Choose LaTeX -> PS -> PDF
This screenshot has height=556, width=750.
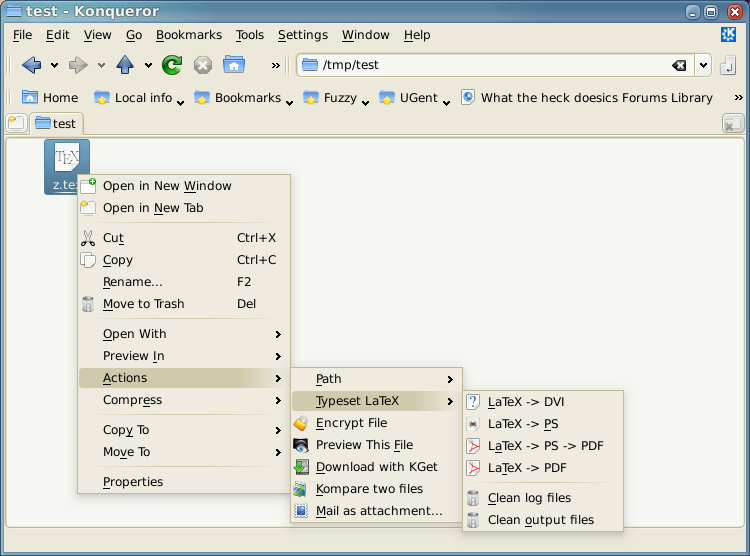543,446
